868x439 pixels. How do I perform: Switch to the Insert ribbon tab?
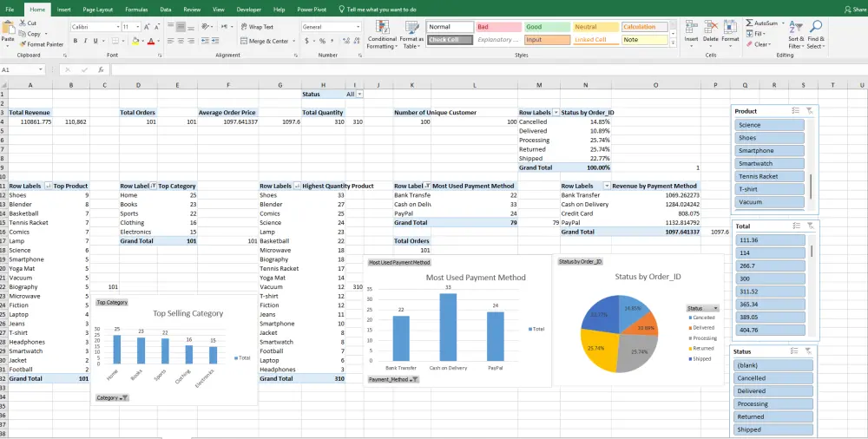coord(63,10)
